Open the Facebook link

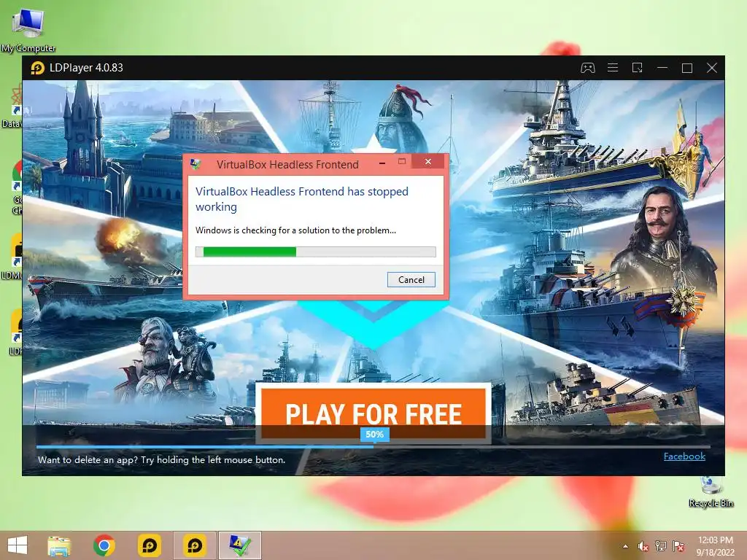pos(684,456)
